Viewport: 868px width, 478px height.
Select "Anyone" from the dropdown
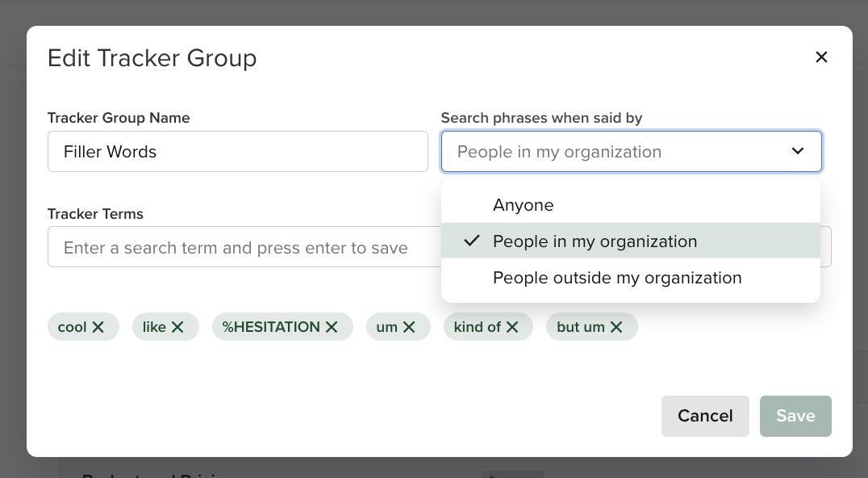(523, 205)
